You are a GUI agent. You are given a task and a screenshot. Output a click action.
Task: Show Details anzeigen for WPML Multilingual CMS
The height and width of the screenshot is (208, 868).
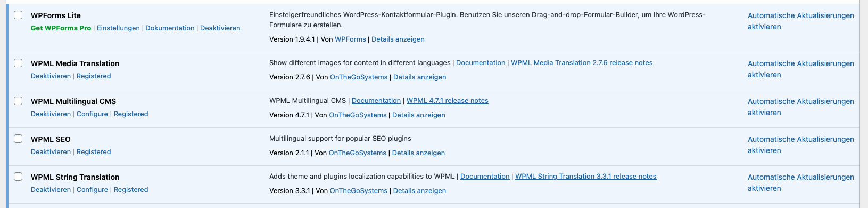tap(418, 115)
